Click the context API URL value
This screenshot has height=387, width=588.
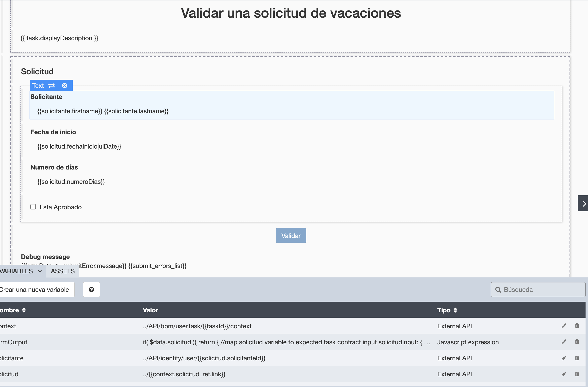pos(197,326)
